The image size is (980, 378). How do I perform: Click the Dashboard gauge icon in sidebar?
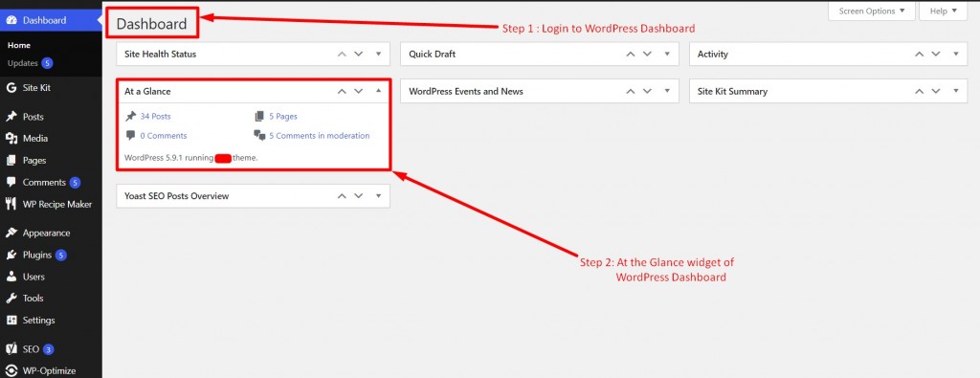click(11, 21)
